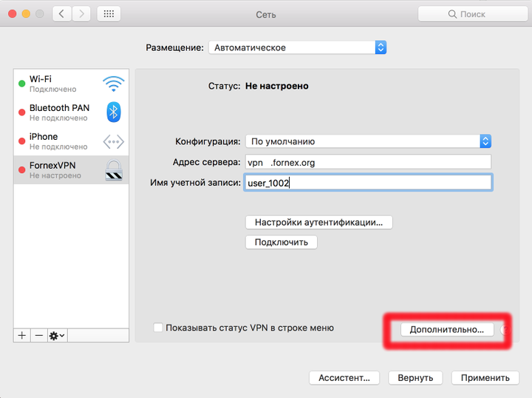Go forward with the right arrow
This screenshot has width=532, height=398.
(81, 14)
